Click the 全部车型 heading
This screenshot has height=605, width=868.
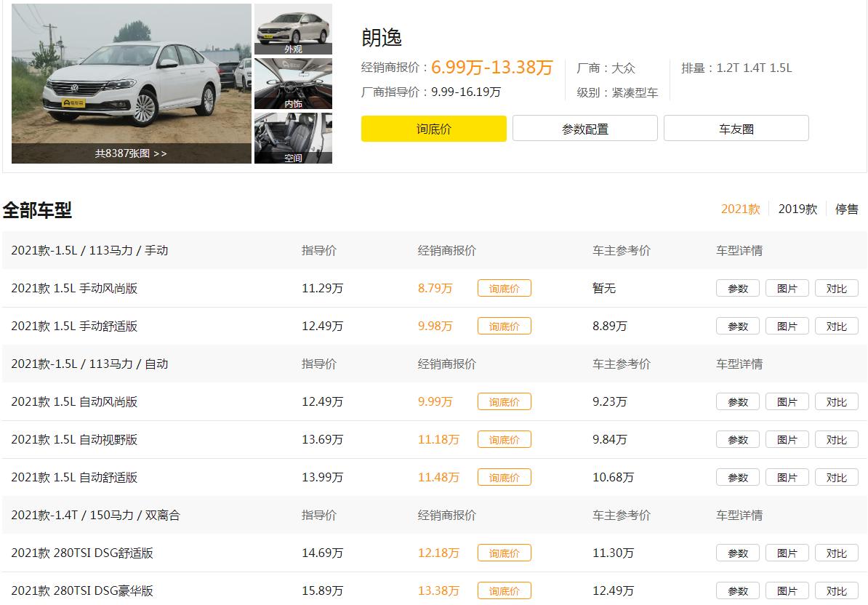tap(37, 210)
